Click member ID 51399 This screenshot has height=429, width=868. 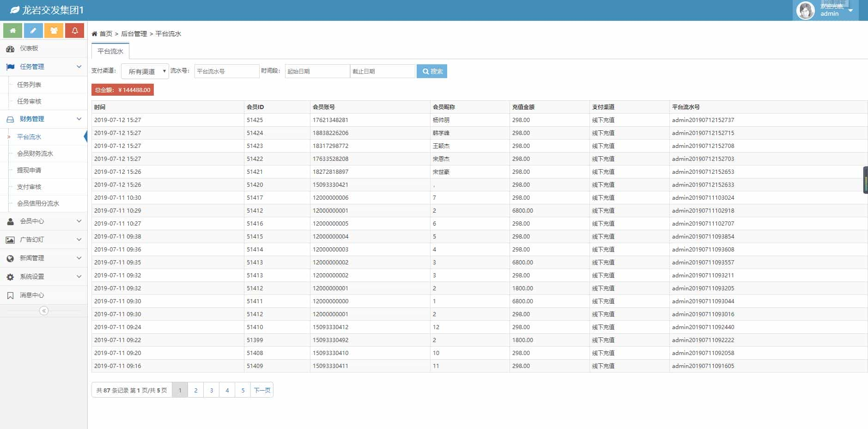tap(255, 340)
